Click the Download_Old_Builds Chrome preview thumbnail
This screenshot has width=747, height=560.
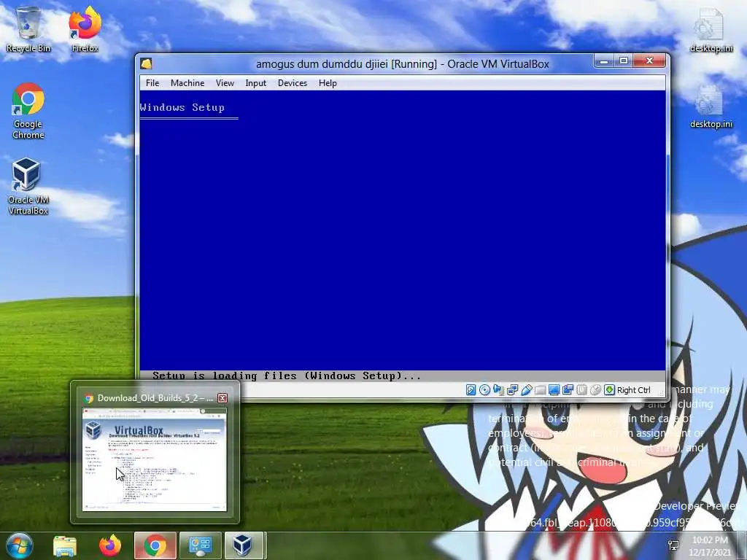(x=155, y=459)
